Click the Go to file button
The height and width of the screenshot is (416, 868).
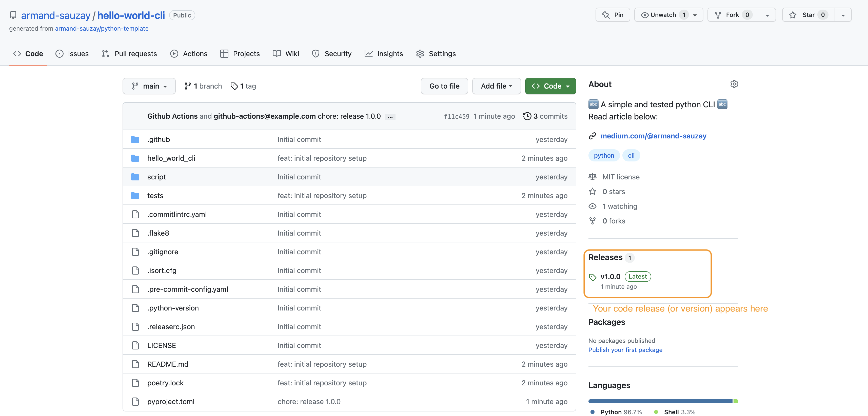coord(444,86)
